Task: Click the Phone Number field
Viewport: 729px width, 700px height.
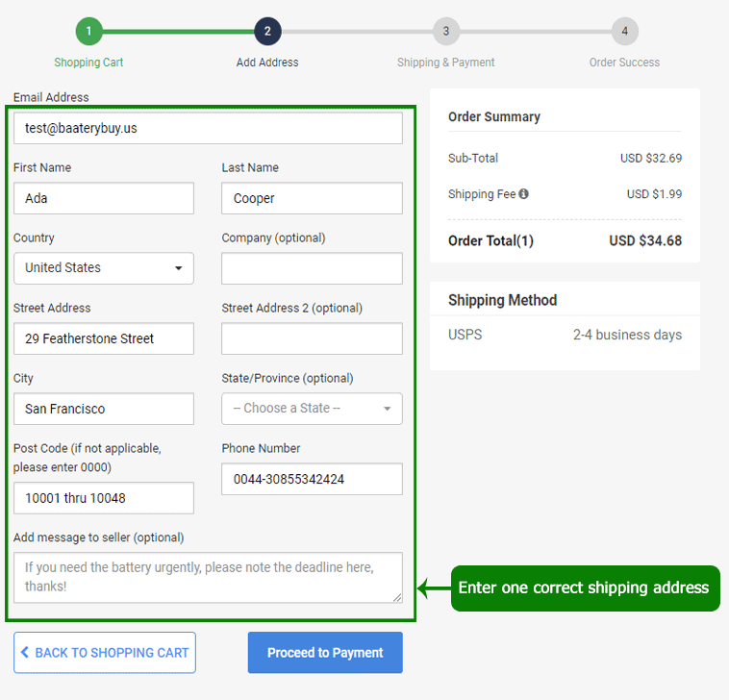Action: [312, 479]
